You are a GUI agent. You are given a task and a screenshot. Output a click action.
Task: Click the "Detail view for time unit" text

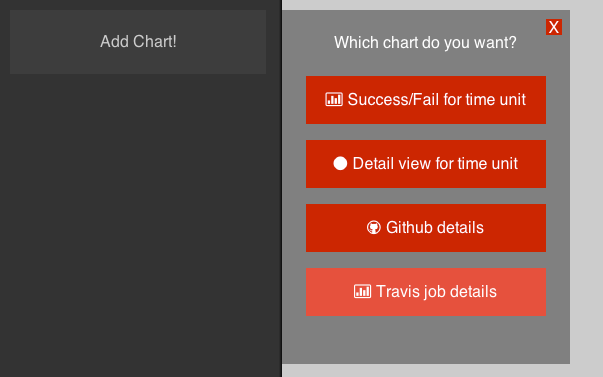point(435,163)
